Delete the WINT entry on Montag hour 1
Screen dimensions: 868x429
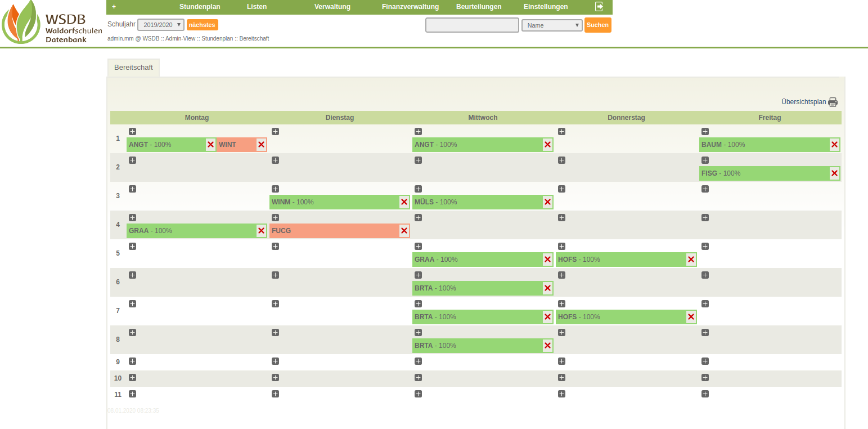click(261, 145)
